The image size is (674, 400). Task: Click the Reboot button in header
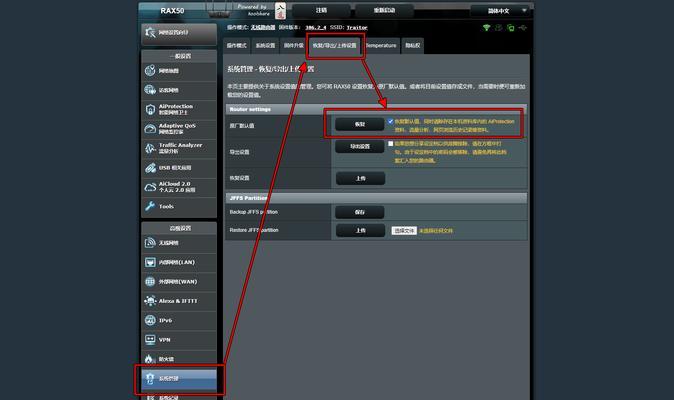point(384,10)
